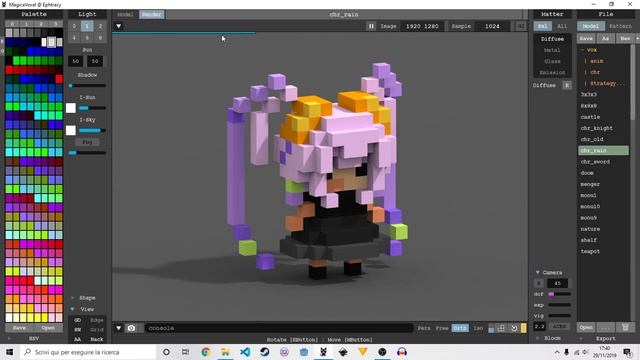This screenshot has height=360, width=640.
Task: Open File Explorer from taskbar
Action: [x=225, y=352]
